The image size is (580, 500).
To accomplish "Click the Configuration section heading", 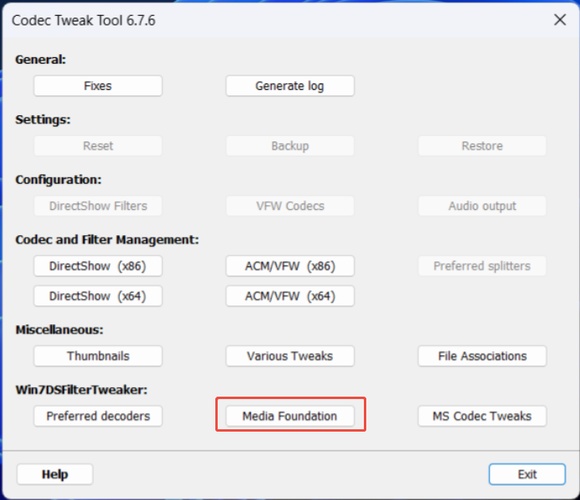I will [x=58, y=180].
